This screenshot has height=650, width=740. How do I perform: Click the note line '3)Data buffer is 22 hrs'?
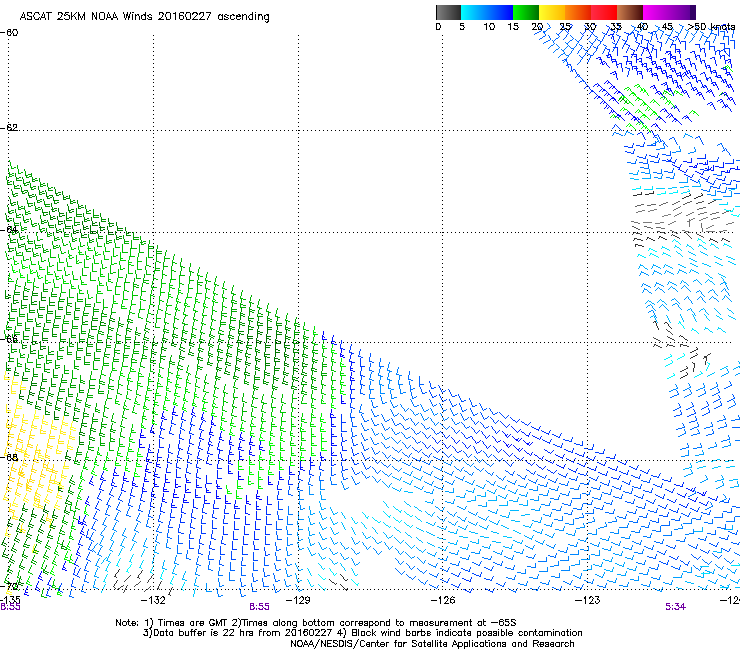point(362,633)
